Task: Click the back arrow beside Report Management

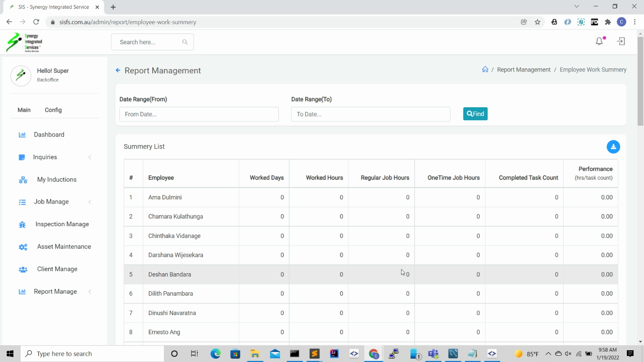Action: (118, 70)
